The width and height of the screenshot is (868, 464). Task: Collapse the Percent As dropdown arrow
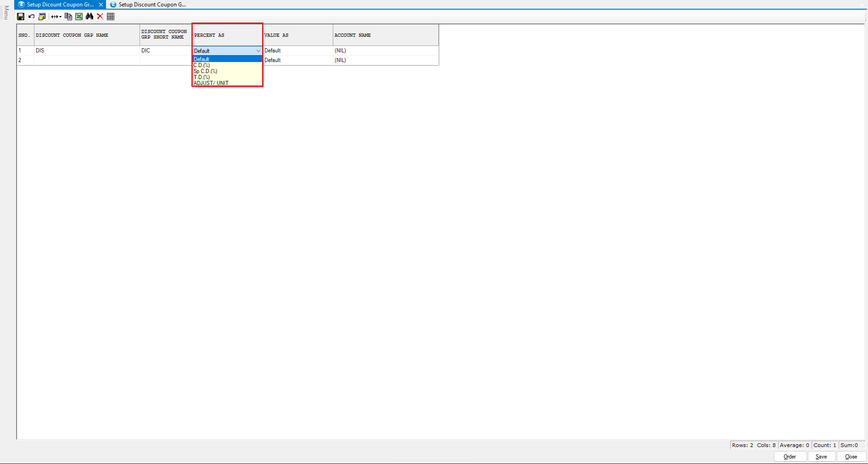click(258, 51)
